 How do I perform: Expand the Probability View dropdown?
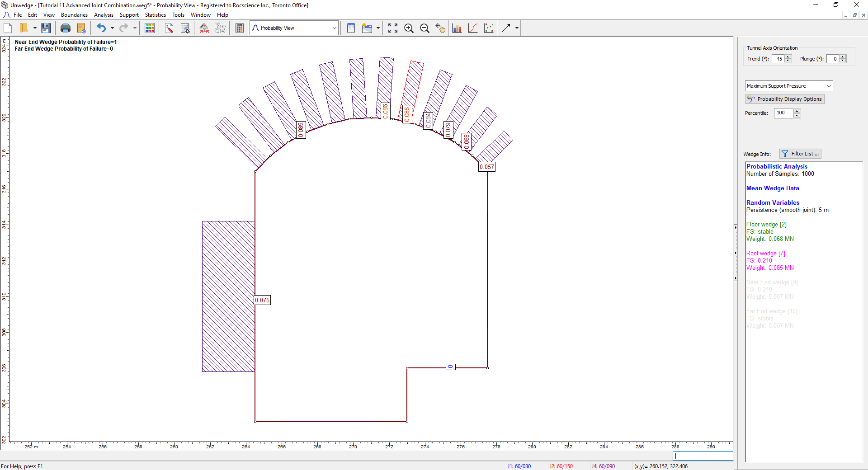click(x=334, y=28)
